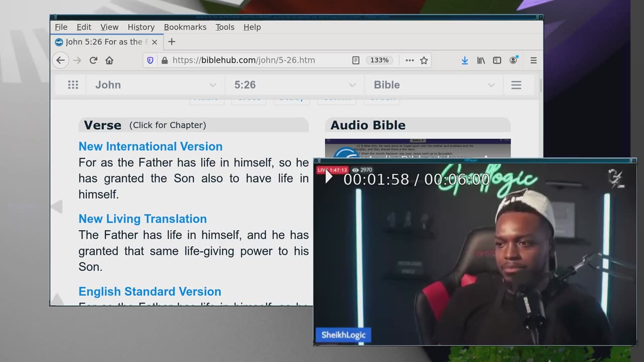Open New International Version link
Viewport: 644px width, 362px height.
click(150, 146)
